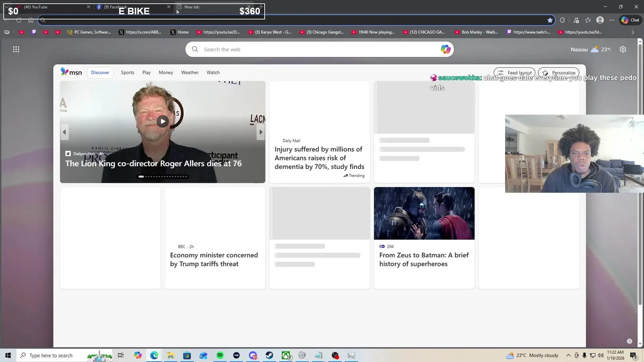The height and width of the screenshot is (362, 644).
Task: Click the feed help question mark icon
Action: coord(629,341)
